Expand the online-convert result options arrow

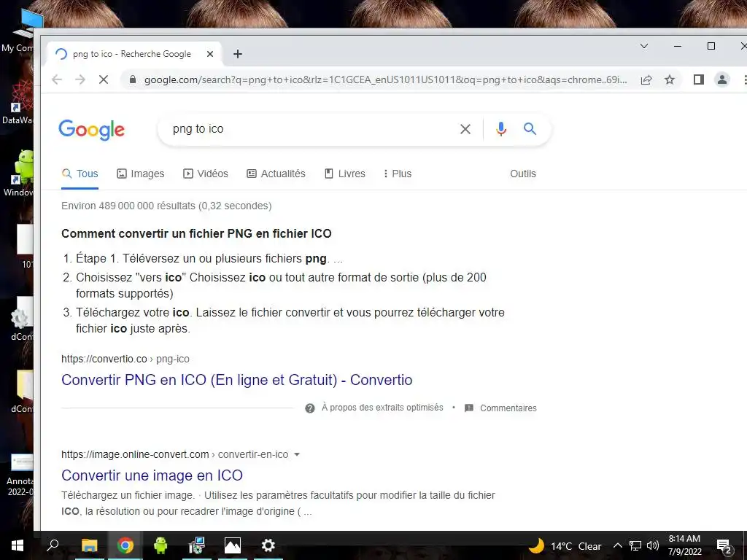coord(297,454)
